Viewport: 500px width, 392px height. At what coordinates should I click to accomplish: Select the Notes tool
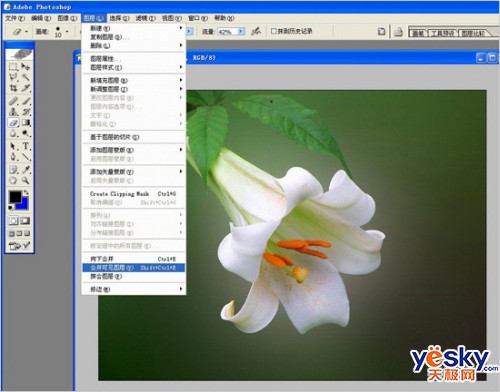[13, 169]
